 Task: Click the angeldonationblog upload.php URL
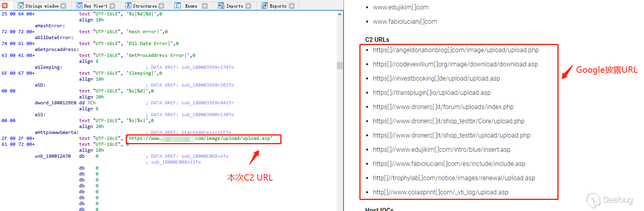[x=456, y=50]
